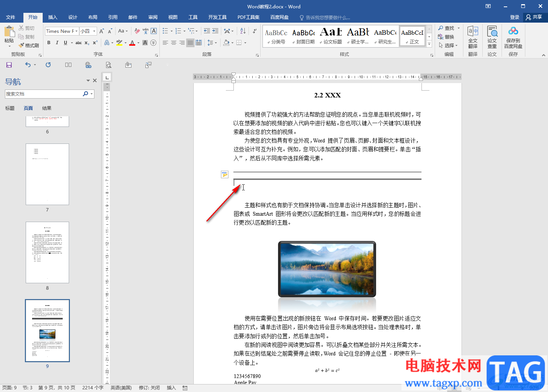Click Copy in clipboard group
The height and width of the screenshot is (392, 548).
(x=27, y=37)
